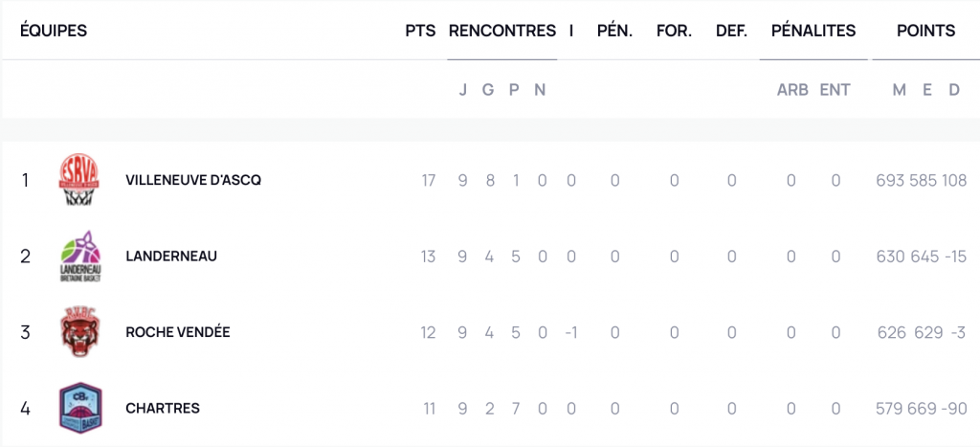Viewport: 980px width, 447px height.
Task: Click the Roche Vendée tiger logo
Action: click(x=80, y=332)
